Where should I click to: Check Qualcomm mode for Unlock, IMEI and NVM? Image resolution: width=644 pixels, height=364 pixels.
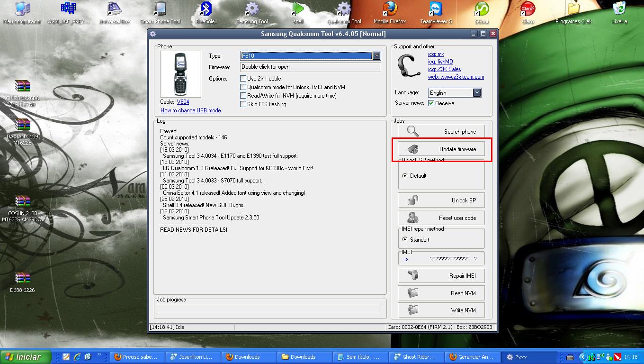pos(243,87)
